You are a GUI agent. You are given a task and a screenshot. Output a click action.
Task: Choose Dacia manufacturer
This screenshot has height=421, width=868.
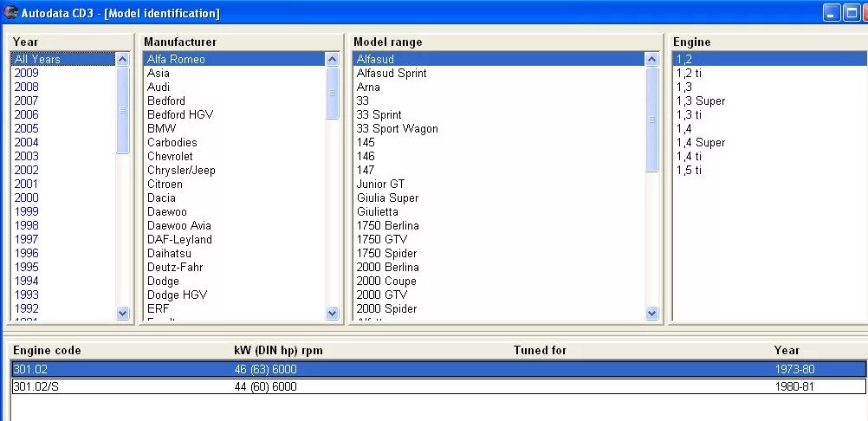161,198
